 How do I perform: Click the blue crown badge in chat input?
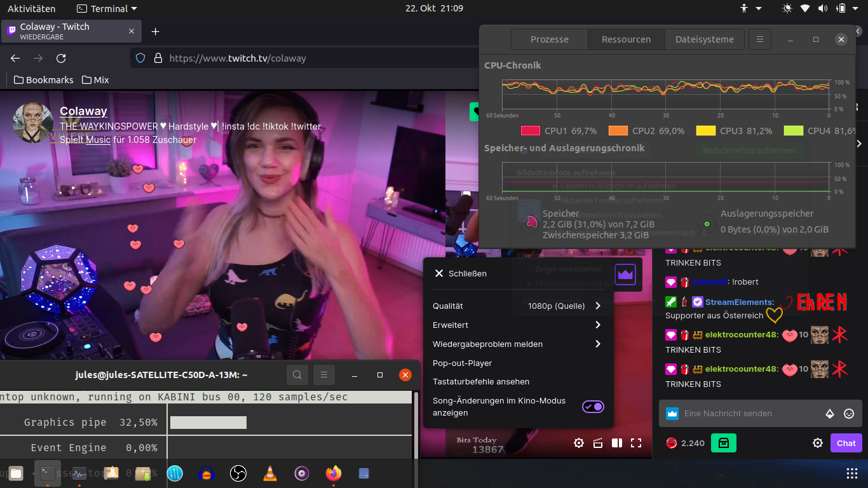pos(672,414)
